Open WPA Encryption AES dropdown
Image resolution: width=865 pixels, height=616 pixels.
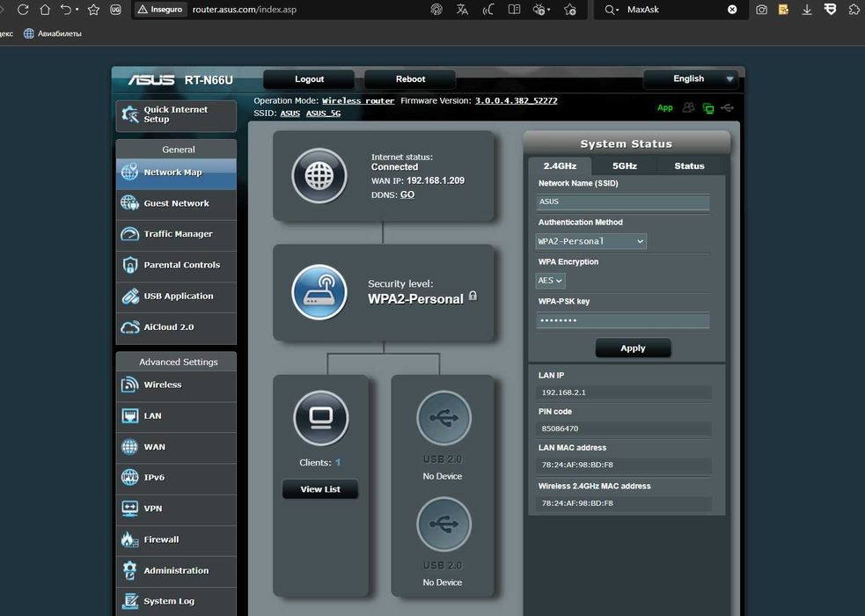pyautogui.click(x=550, y=281)
